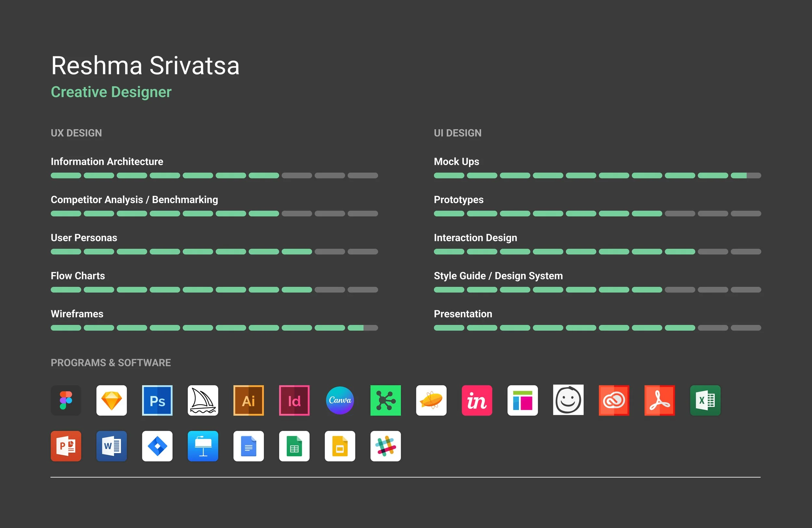Click the Zeplin orange blimp icon
Image resolution: width=812 pixels, height=528 pixels.
pos(431,400)
